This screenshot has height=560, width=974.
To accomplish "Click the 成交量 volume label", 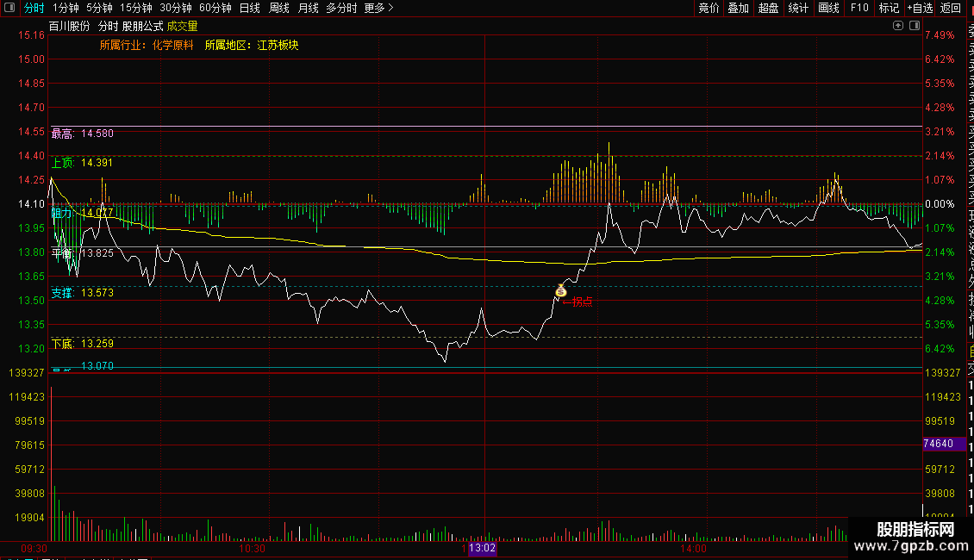I will coord(182,26).
